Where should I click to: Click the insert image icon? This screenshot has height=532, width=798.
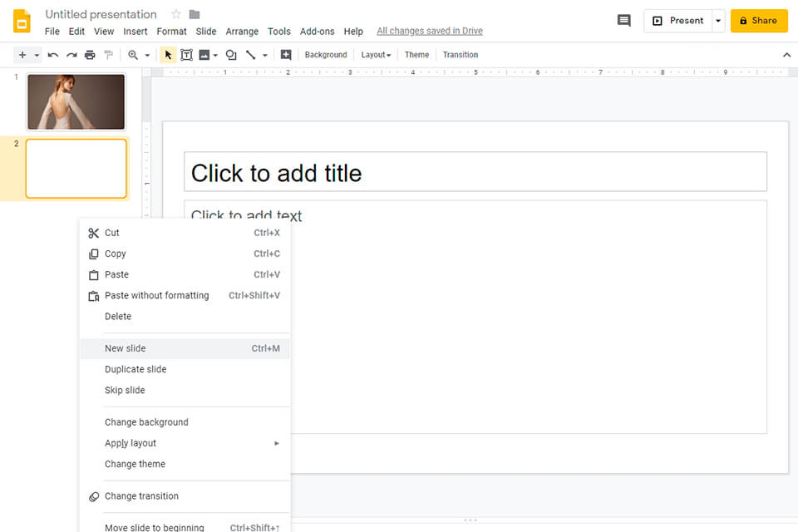pyautogui.click(x=204, y=55)
